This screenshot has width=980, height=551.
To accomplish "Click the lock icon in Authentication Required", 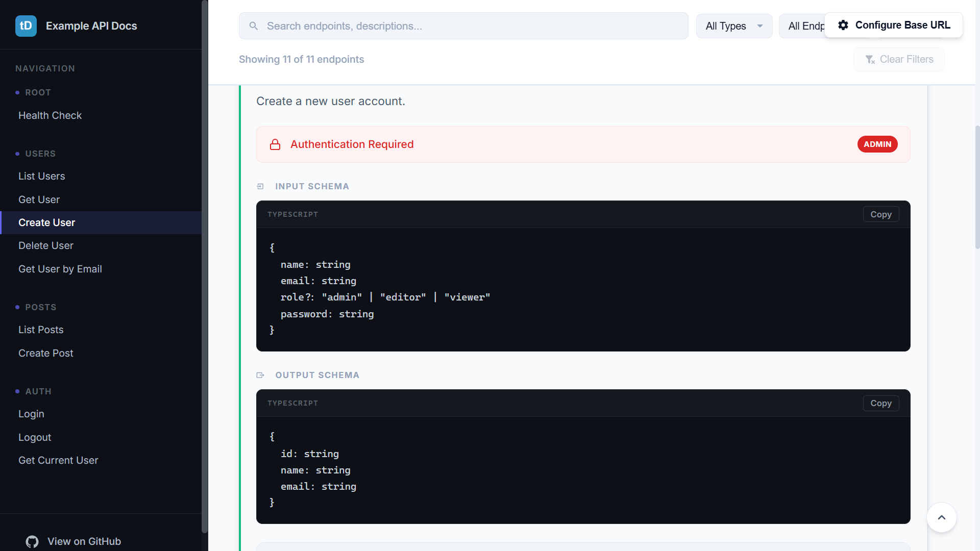I will pos(275,144).
